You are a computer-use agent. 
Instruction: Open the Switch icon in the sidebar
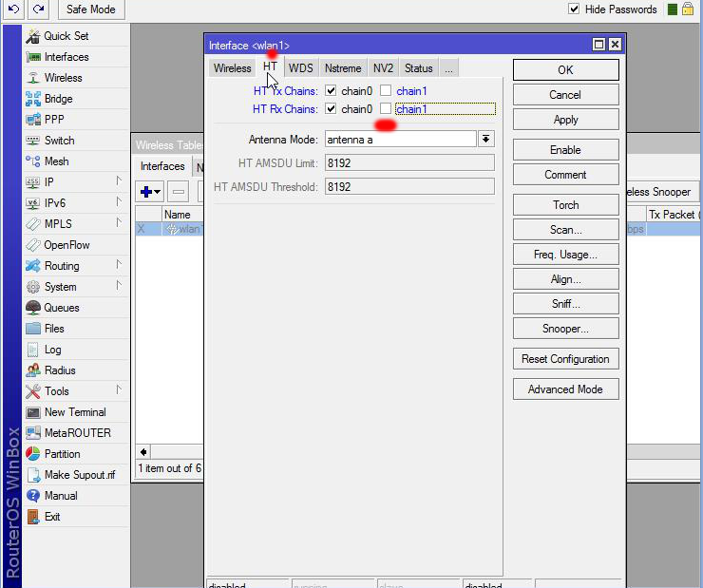(x=33, y=141)
